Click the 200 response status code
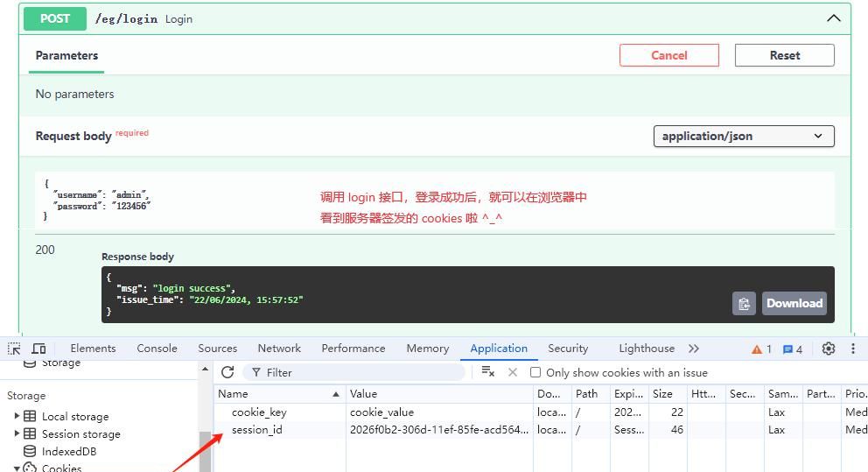 click(x=45, y=250)
